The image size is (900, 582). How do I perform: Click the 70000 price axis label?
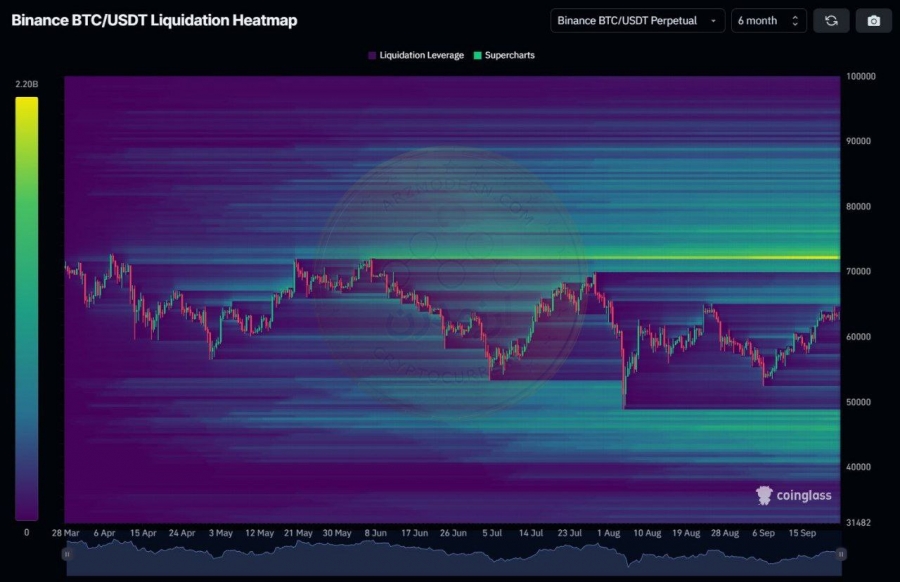click(x=858, y=271)
